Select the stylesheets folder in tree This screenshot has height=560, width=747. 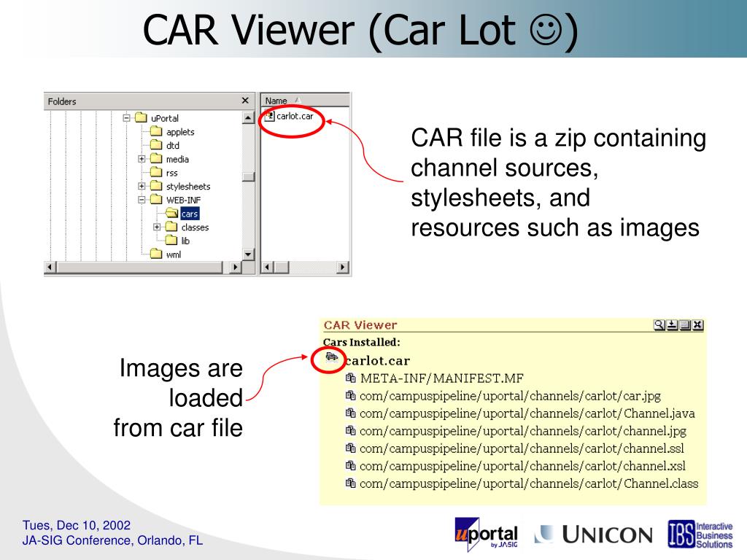(x=188, y=186)
